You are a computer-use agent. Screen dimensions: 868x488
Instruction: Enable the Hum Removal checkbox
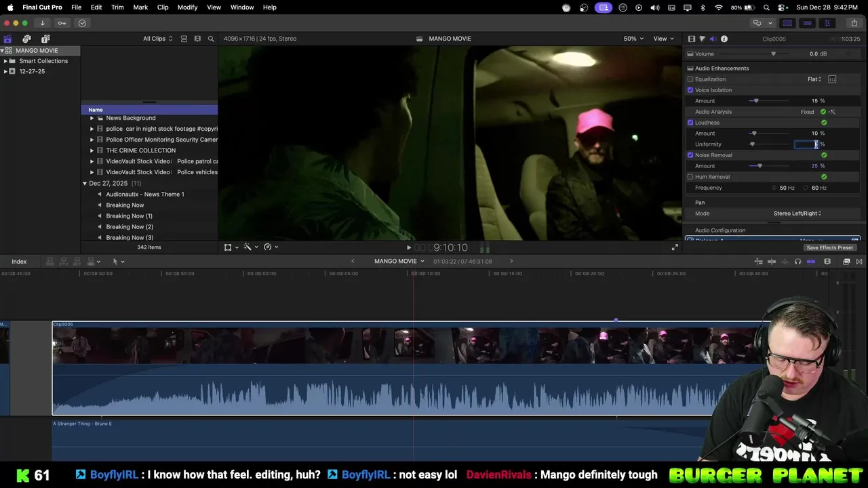click(690, 177)
